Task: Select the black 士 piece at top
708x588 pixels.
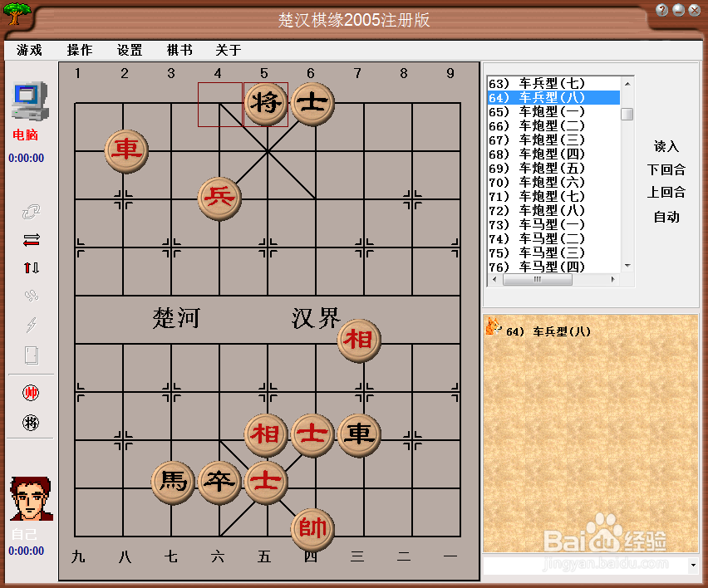Action: coord(313,104)
